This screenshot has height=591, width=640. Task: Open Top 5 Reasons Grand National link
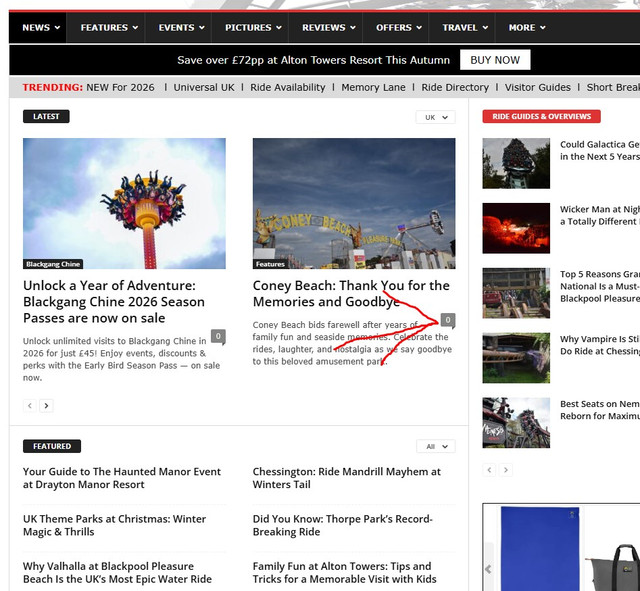coord(600,287)
